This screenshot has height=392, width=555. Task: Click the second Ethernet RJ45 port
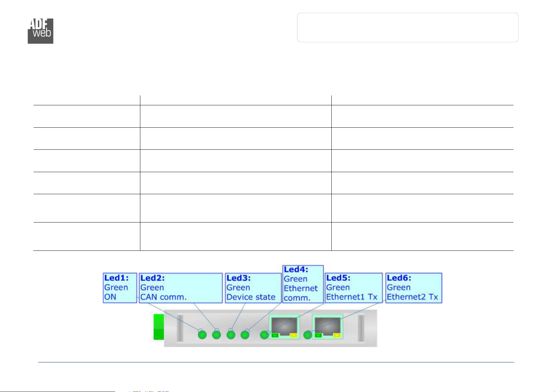328,327
